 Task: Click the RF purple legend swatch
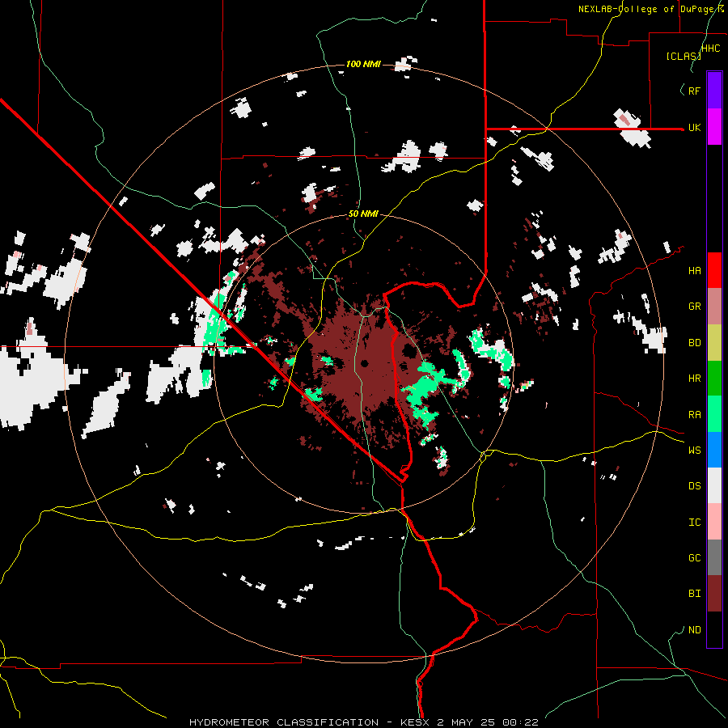pos(714,91)
